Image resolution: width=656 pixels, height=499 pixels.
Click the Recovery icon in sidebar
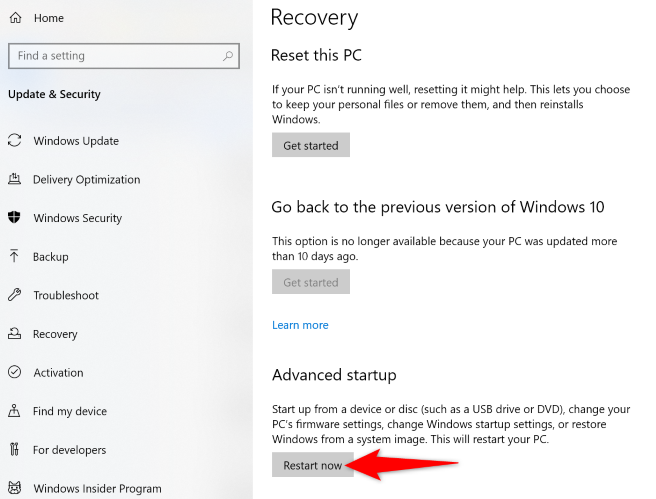tap(14, 334)
